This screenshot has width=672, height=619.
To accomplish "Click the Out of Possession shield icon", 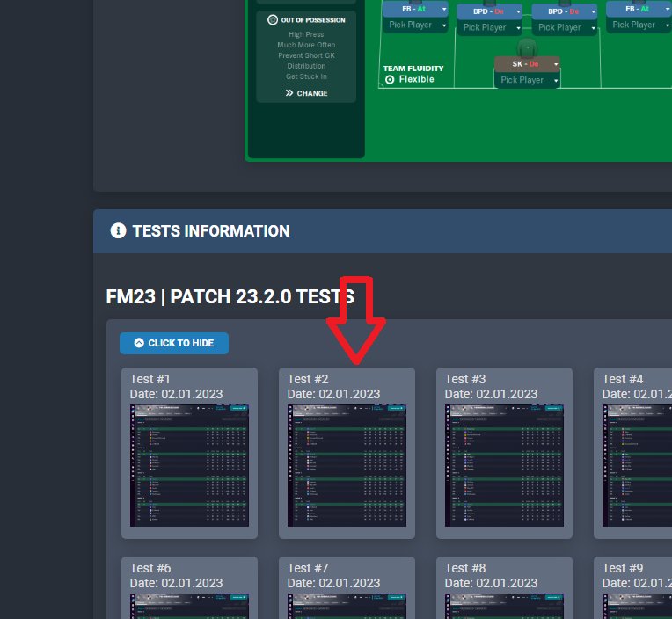I will pyautogui.click(x=272, y=19).
